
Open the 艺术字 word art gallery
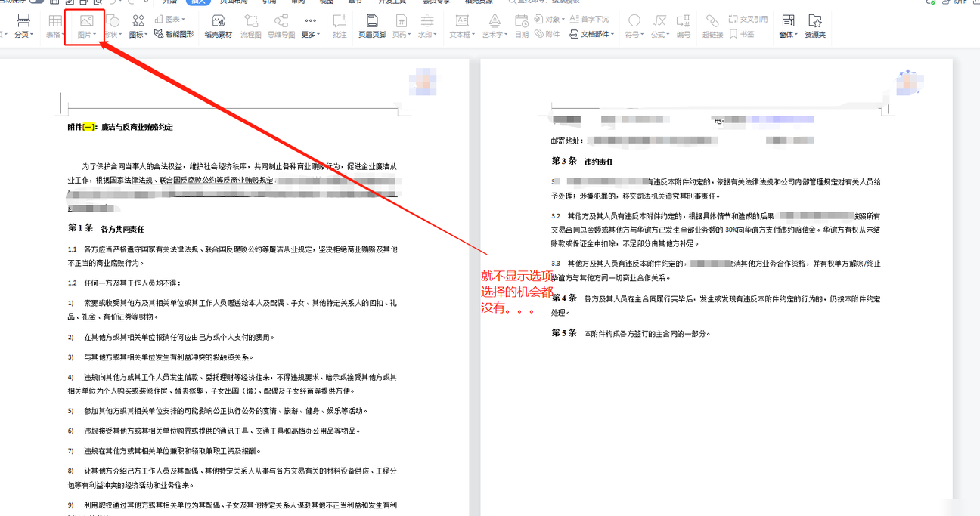[495, 26]
